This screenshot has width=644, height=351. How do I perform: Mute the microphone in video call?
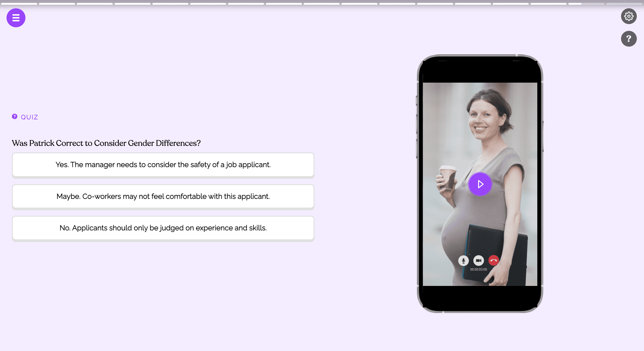[x=463, y=260]
